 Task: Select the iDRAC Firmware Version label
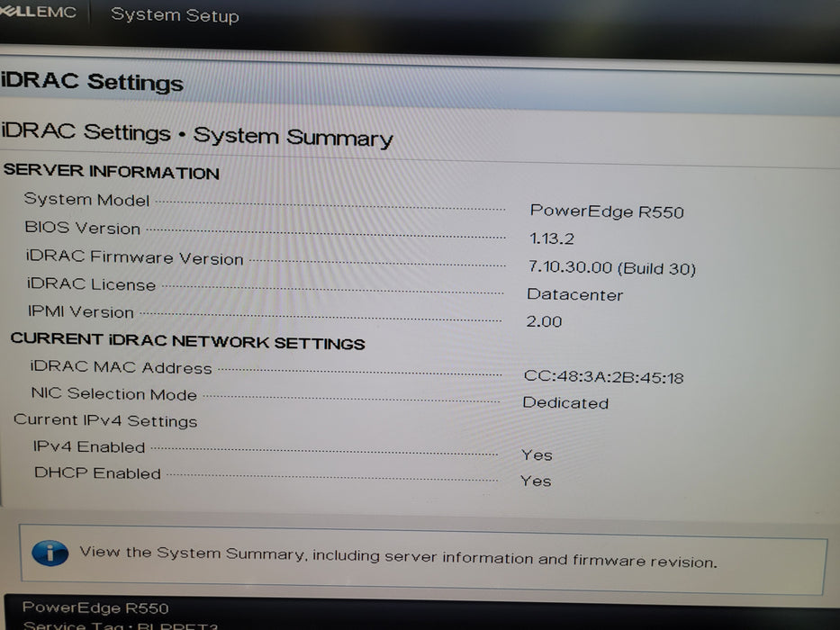click(x=135, y=257)
